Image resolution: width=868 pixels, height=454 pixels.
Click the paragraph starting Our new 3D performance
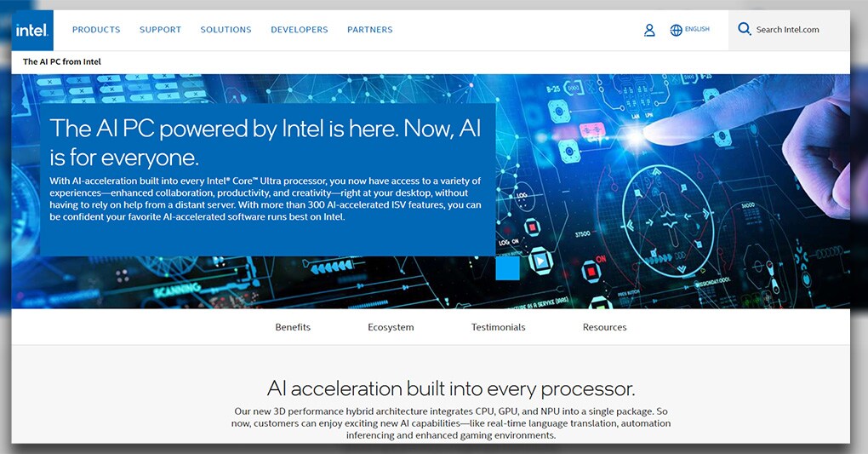(451, 423)
